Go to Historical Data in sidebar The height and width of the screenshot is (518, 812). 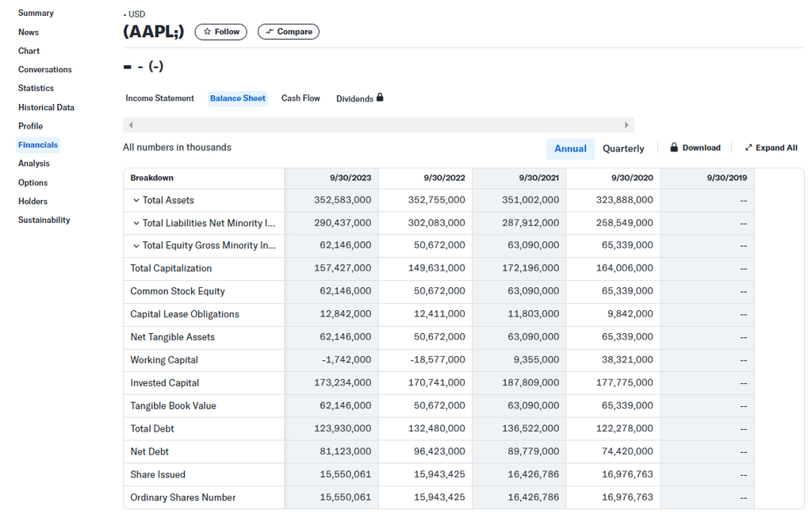tap(46, 107)
